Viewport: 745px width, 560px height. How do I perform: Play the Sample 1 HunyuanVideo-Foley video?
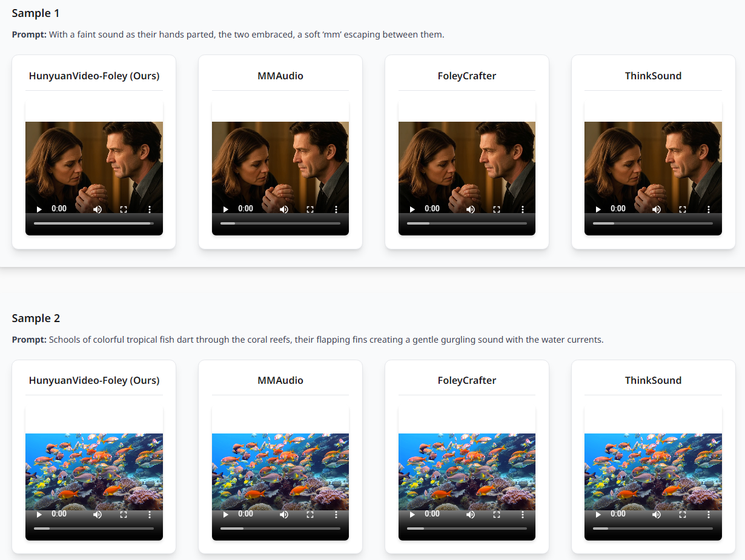point(39,209)
